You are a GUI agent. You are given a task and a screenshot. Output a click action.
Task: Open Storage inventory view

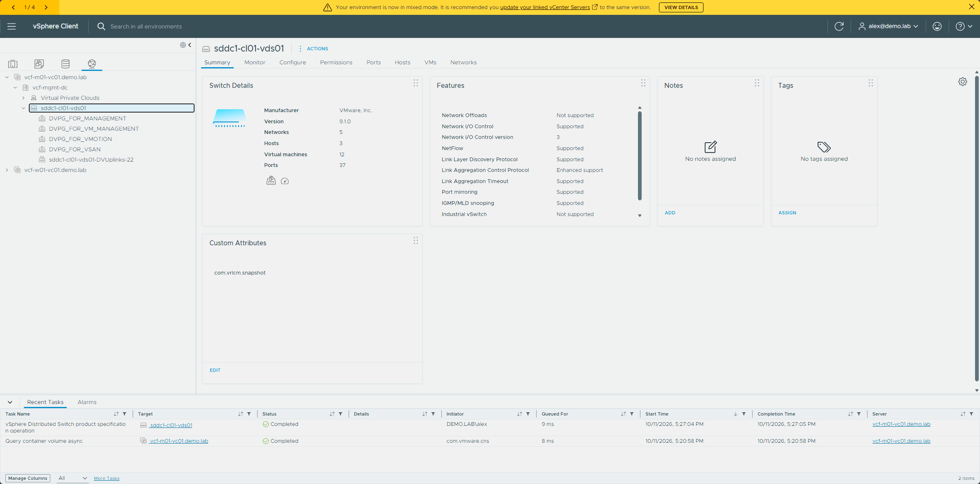66,64
